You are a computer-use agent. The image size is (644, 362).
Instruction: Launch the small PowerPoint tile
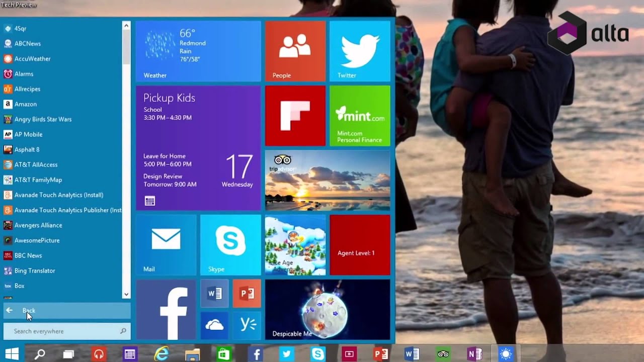[247, 293]
